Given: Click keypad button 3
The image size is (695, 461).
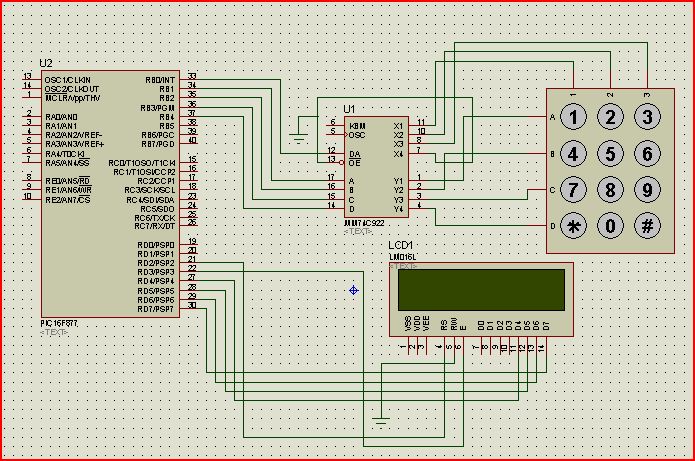Looking at the screenshot, I should coord(647,117).
